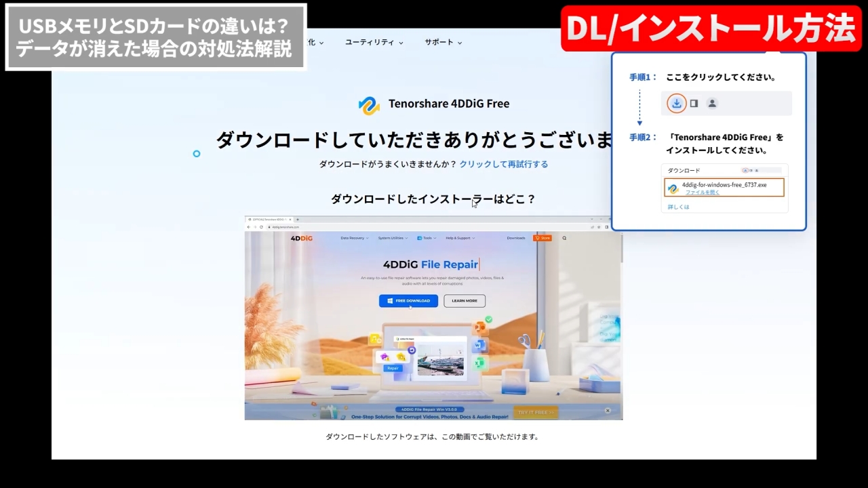The image size is (868, 488).
Task: Close the bottom promo banner
Action: click(x=608, y=410)
